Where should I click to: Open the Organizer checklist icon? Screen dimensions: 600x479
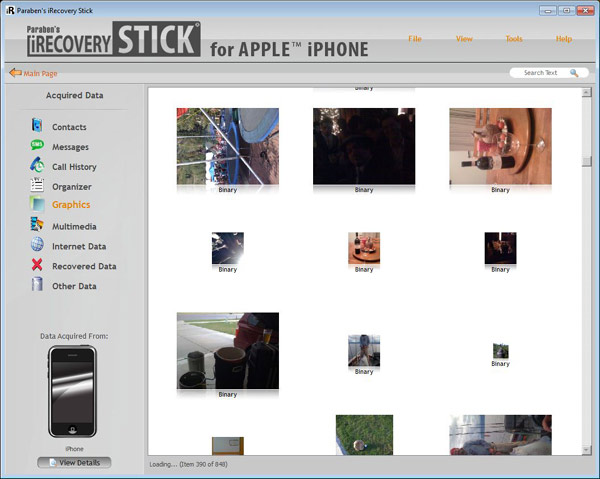37,186
